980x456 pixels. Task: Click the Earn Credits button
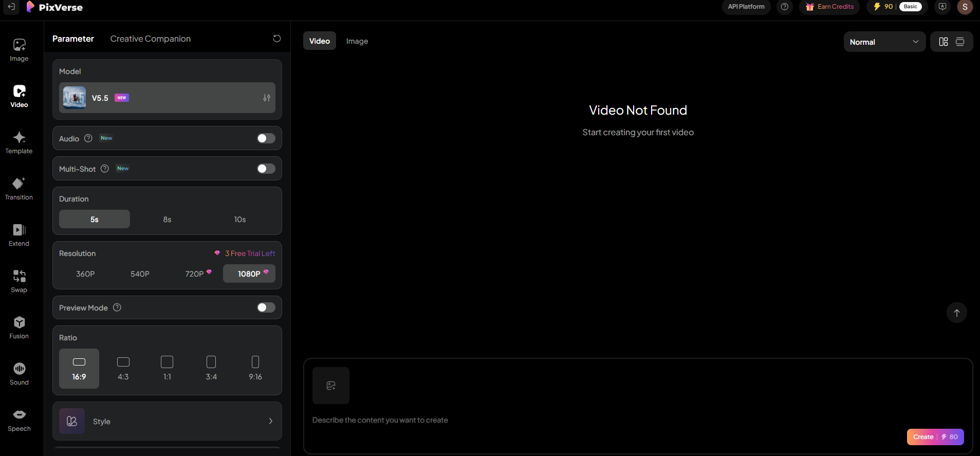[x=829, y=7]
